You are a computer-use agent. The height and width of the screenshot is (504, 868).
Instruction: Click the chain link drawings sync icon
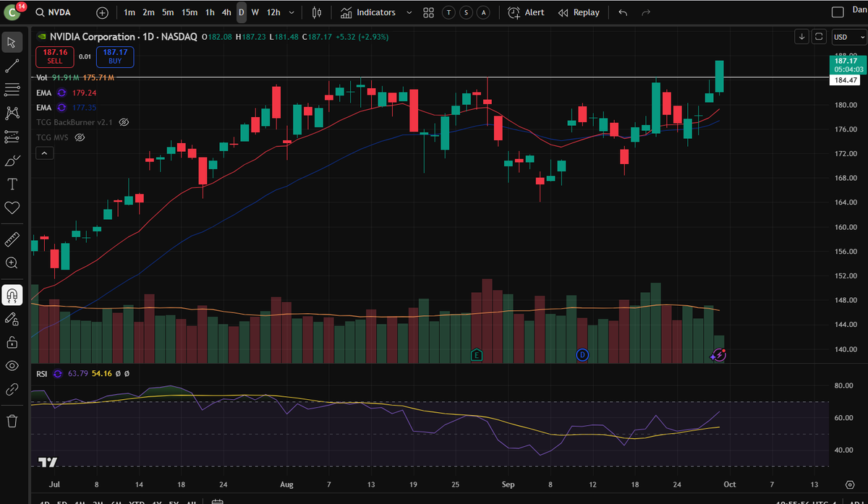(12, 389)
